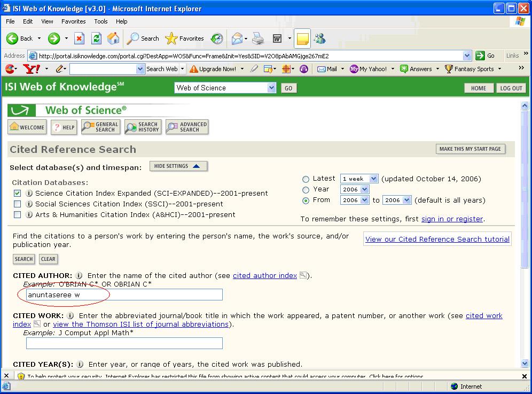Open the Year 2006 dropdown
Screen dimensions: 532x394
[x=355, y=189]
